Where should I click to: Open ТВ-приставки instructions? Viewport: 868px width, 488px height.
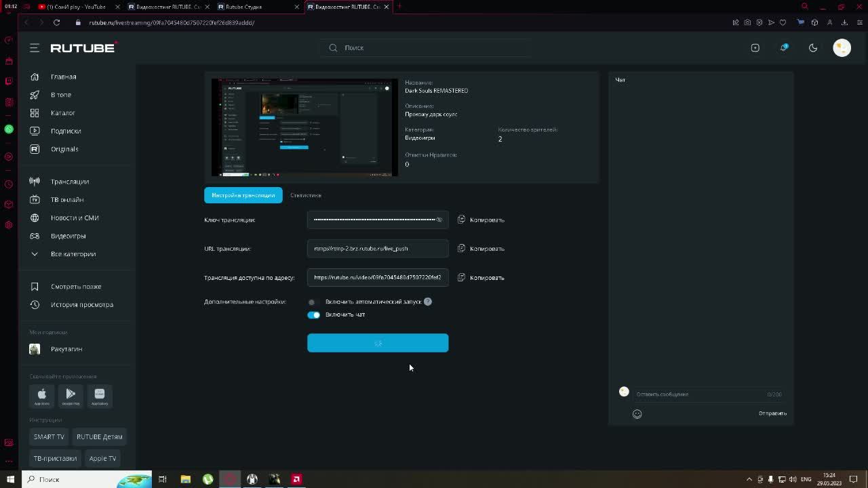[x=55, y=458]
